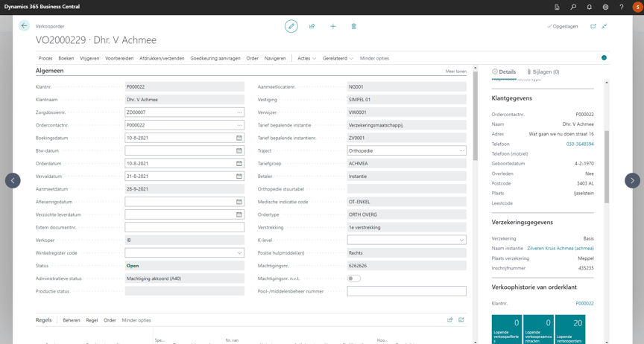Share the sales order via share icon
The image size is (644, 344).
click(312, 26)
